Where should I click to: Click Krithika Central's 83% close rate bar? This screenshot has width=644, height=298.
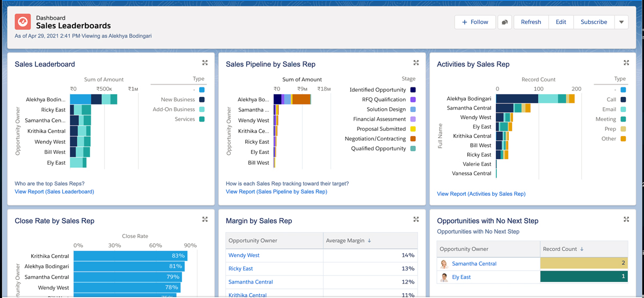pos(130,256)
